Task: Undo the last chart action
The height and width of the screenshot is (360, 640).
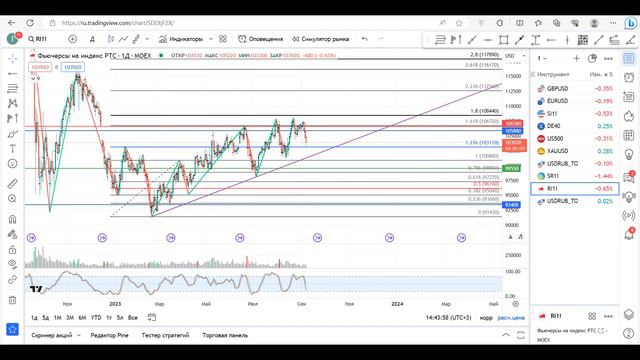Action: pyautogui.click(x=365, y=39)
